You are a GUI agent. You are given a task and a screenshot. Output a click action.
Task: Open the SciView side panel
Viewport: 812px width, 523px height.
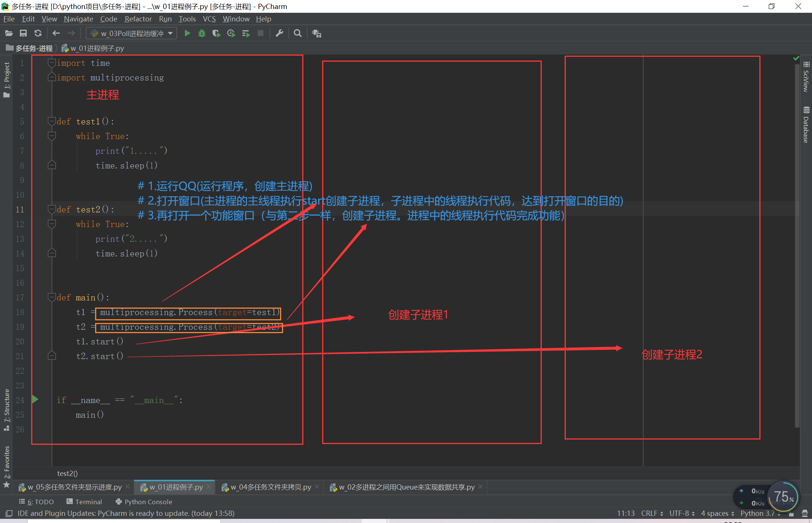click(x=806, y=77)
